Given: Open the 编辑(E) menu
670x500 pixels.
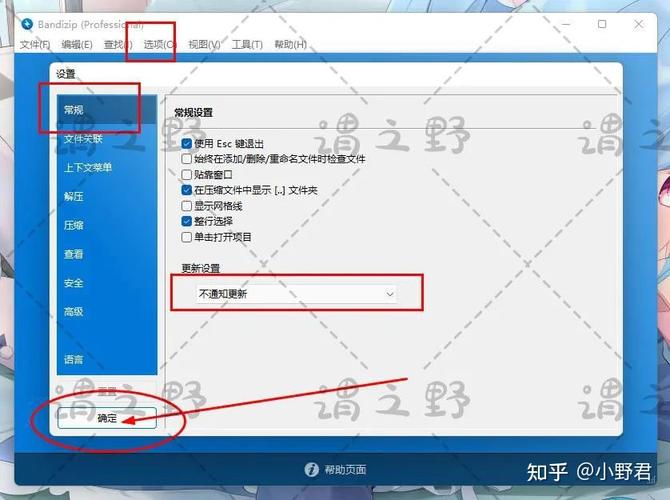Looking at the screenshot, I should pos(77,44).
